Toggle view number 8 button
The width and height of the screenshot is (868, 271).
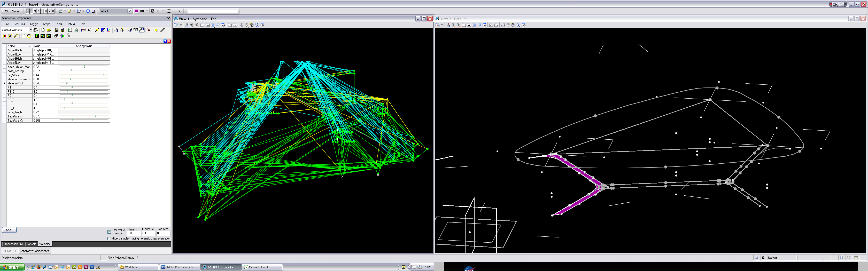53,11
